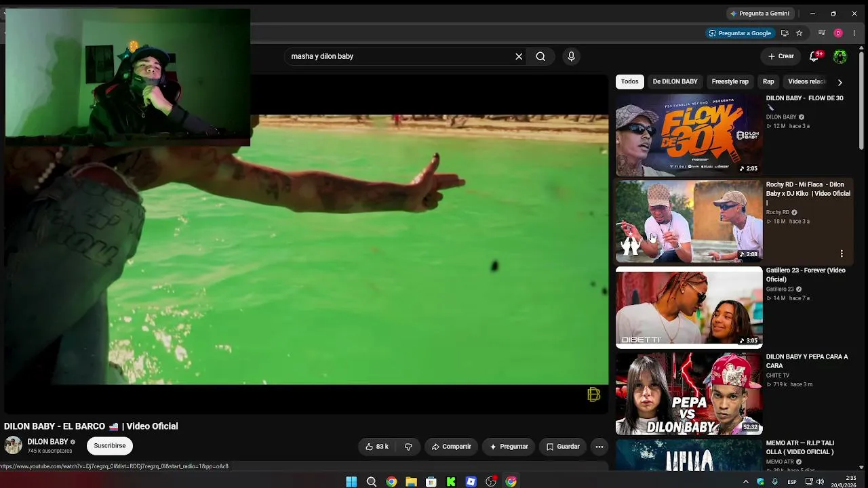Screen dimensions: 868x488
Task: Select the Videos relacionados filter chip
Action: (x=807, y=81)
